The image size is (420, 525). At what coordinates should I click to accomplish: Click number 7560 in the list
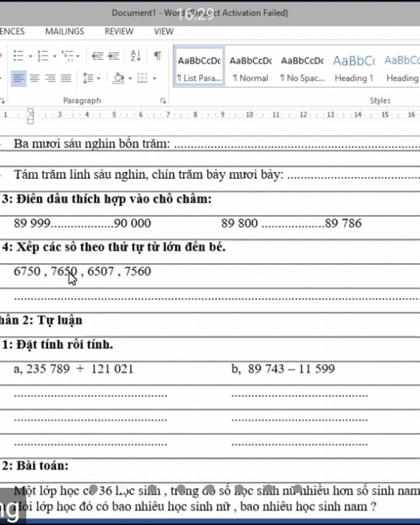[x=138, y=272]
